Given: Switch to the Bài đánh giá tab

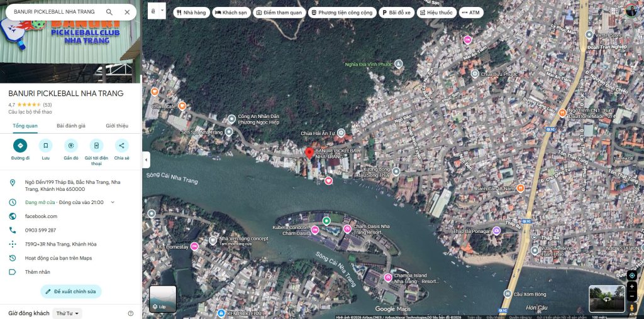Looking at the screenshot, I should 70,126.
